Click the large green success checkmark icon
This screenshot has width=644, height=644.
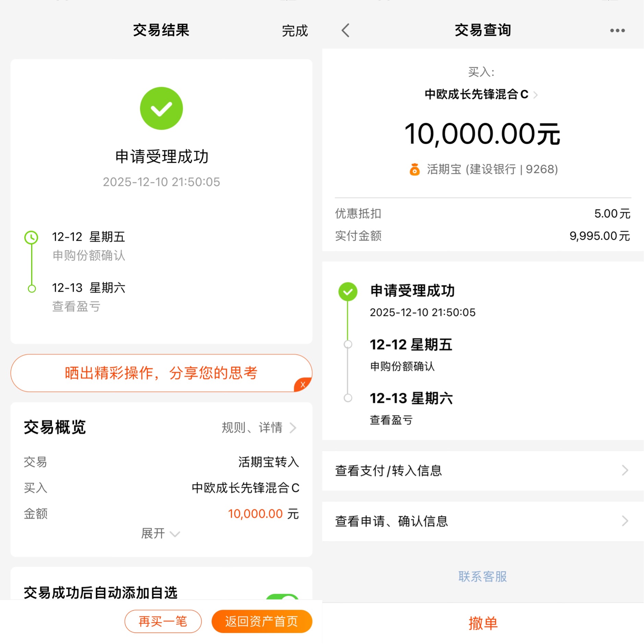pyautogui.click(x=161, y=108)
